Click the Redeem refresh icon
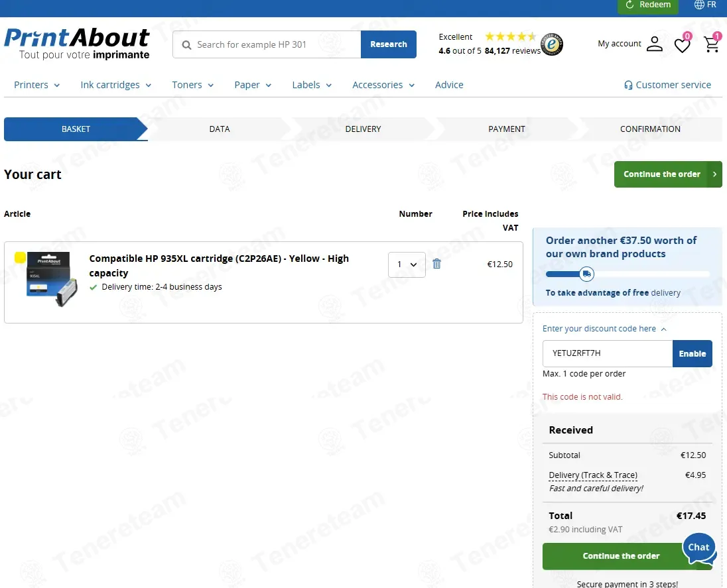 coord(629,5)
